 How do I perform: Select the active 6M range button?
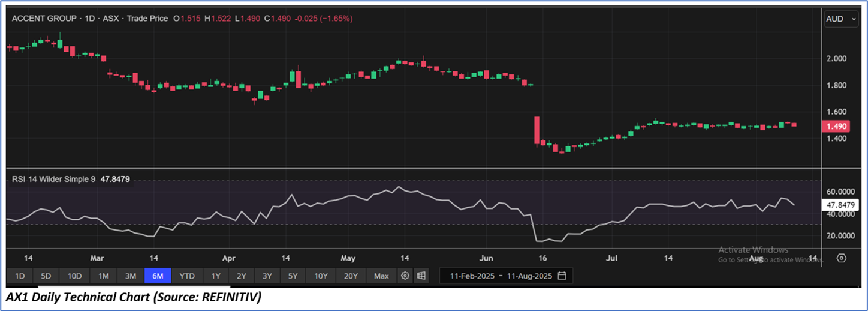(158, 276)
